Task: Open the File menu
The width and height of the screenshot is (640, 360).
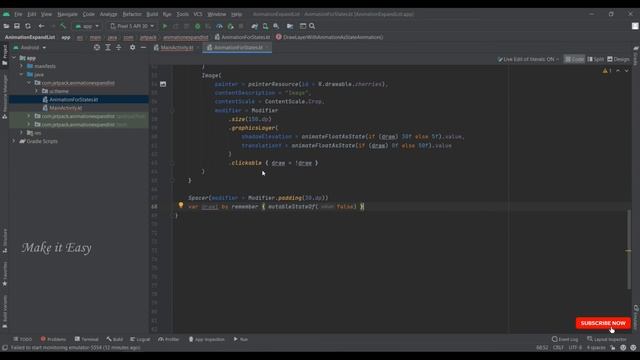Action: point(18,14)
